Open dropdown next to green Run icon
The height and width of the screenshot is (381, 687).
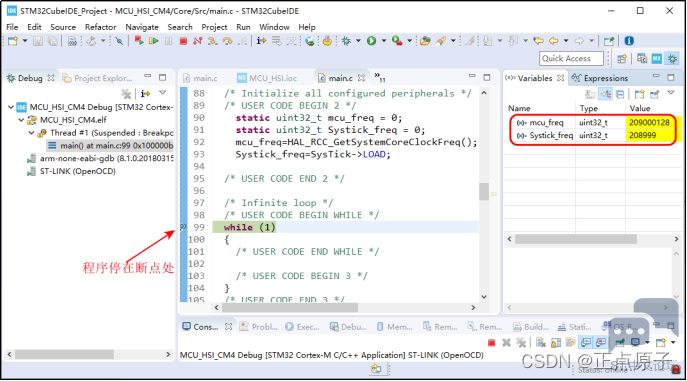(x=384, y=41)
